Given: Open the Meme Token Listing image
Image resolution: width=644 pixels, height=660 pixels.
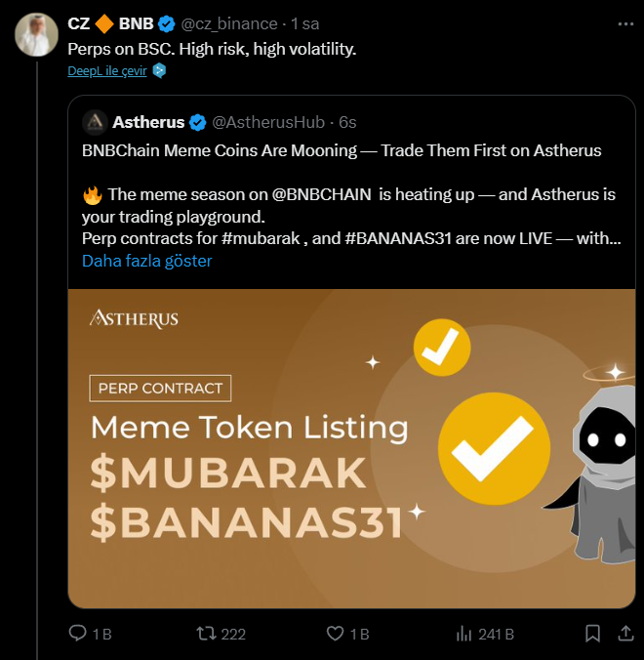Looking at the screenshot, I should 350,448.
